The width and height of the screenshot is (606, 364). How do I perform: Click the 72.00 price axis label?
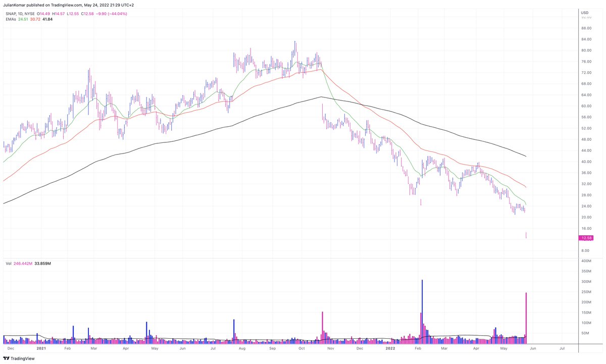click(586, 73)
